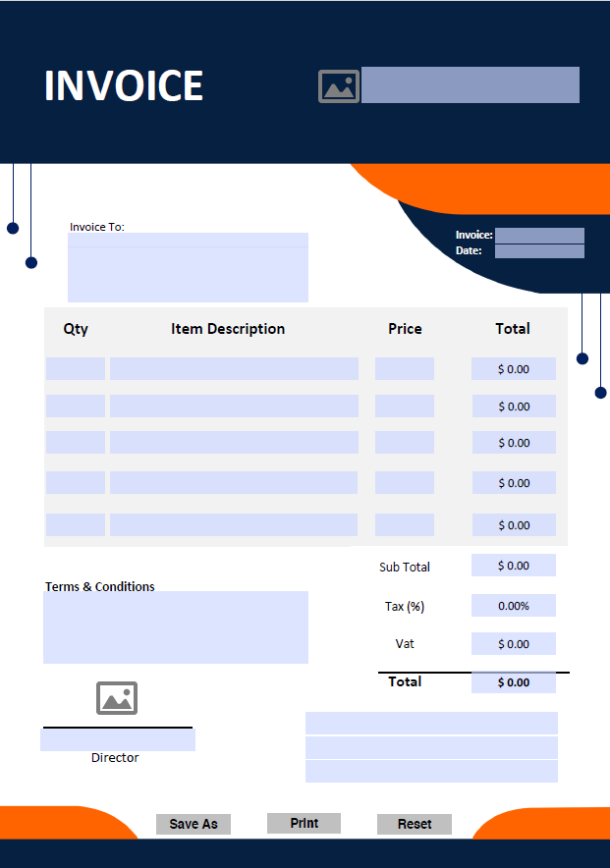Click the Sub Total amount field
The image size is (610, 868).
pyautogui.click(x=513, y=566)
